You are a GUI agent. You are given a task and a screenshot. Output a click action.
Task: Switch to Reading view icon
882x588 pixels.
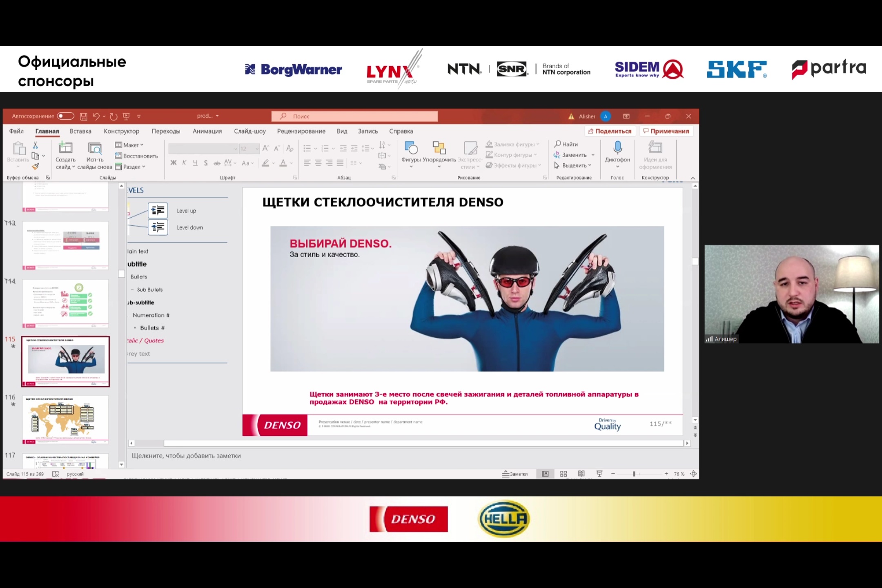(x=581, y=474)
